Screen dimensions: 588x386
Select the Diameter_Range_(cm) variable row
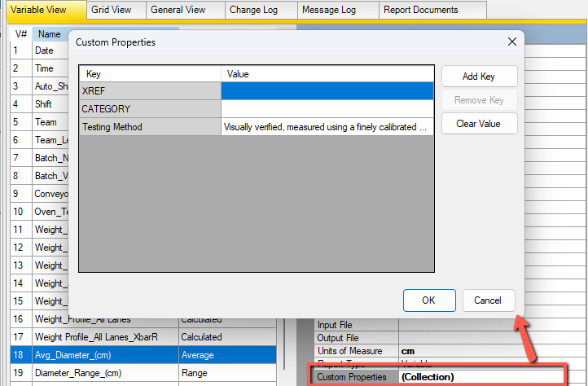point(104,373)
